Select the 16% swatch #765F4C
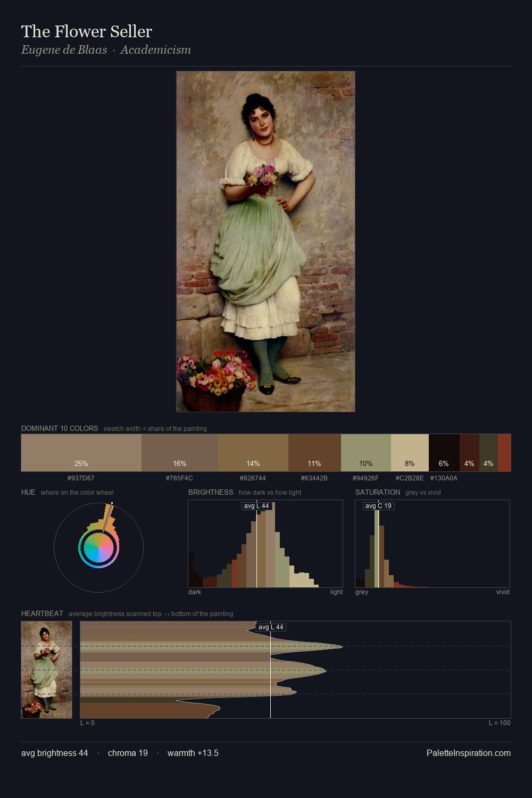The image size is (532, 798). [x=180, y=453]
